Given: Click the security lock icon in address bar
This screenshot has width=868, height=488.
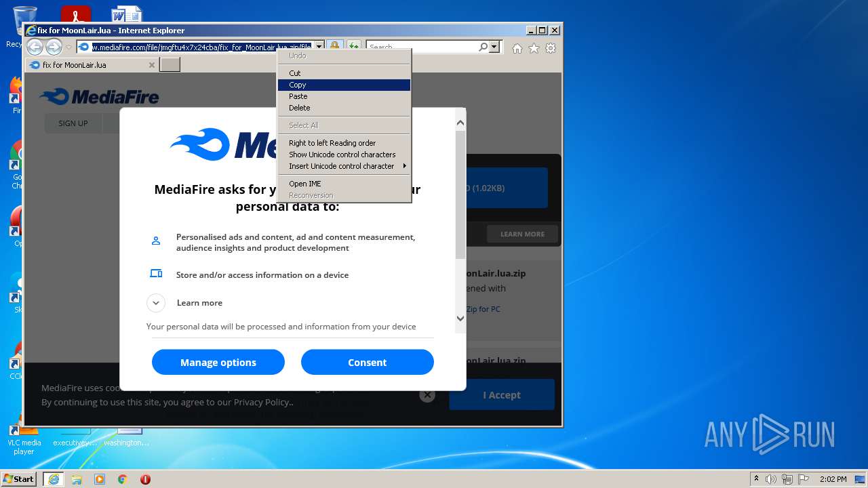Looking at the screenshot, I should coord(334,47).
